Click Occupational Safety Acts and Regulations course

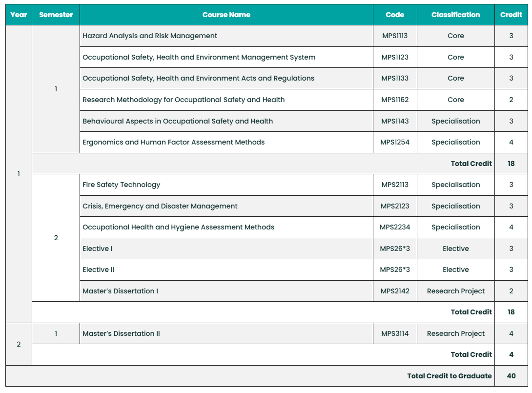[198, 78]
